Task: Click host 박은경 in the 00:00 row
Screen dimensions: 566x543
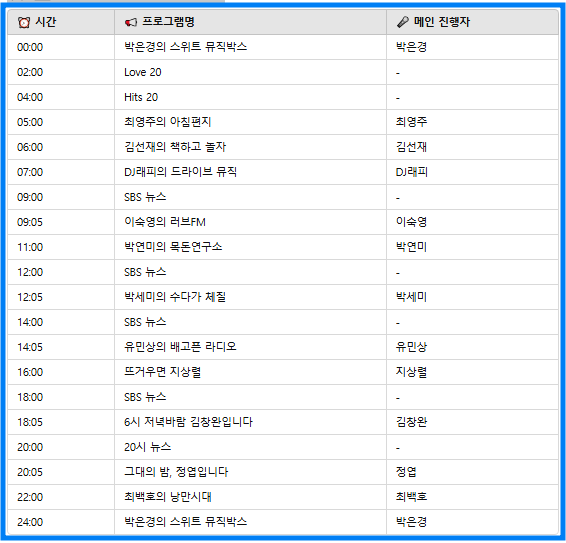Action: 412,47
